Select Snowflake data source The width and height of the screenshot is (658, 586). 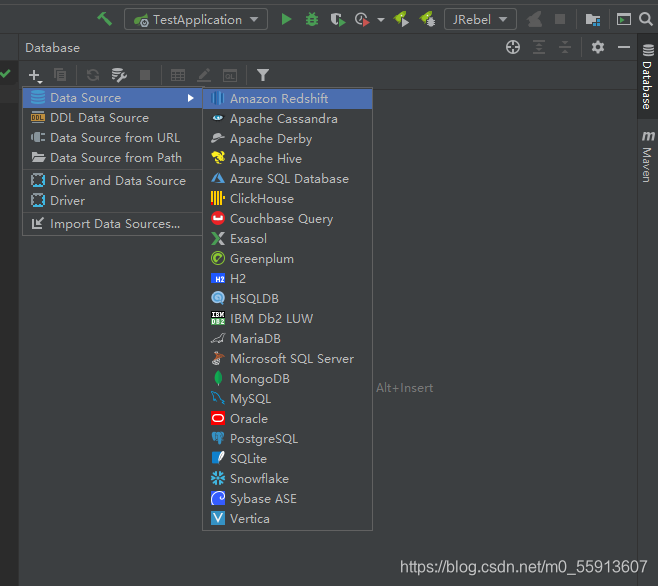[287, 479]
